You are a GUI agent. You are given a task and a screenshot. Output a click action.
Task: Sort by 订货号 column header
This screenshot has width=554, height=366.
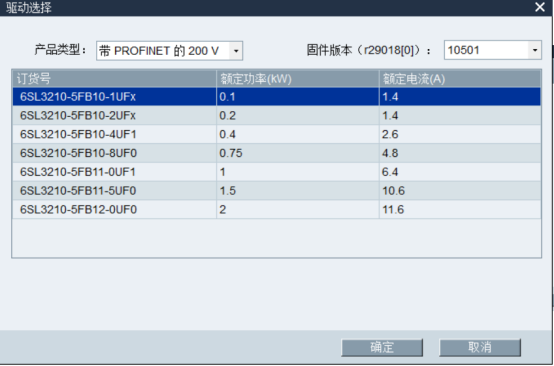pos(114,79)
